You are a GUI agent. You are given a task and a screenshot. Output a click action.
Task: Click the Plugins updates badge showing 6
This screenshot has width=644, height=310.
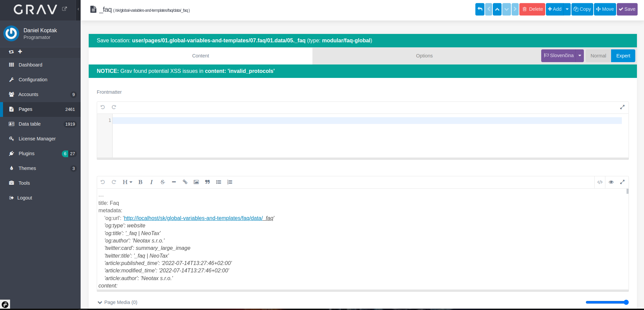tap(65, 154)
